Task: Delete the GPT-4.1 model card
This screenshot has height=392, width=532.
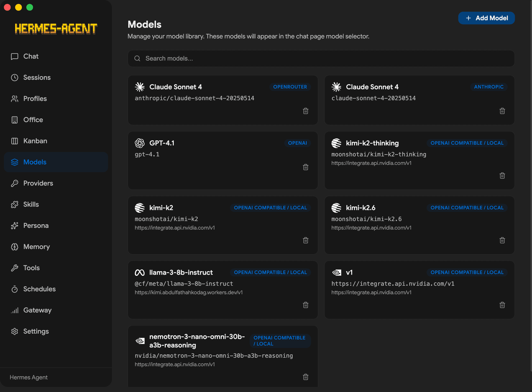Action: (x=306, y=167)
